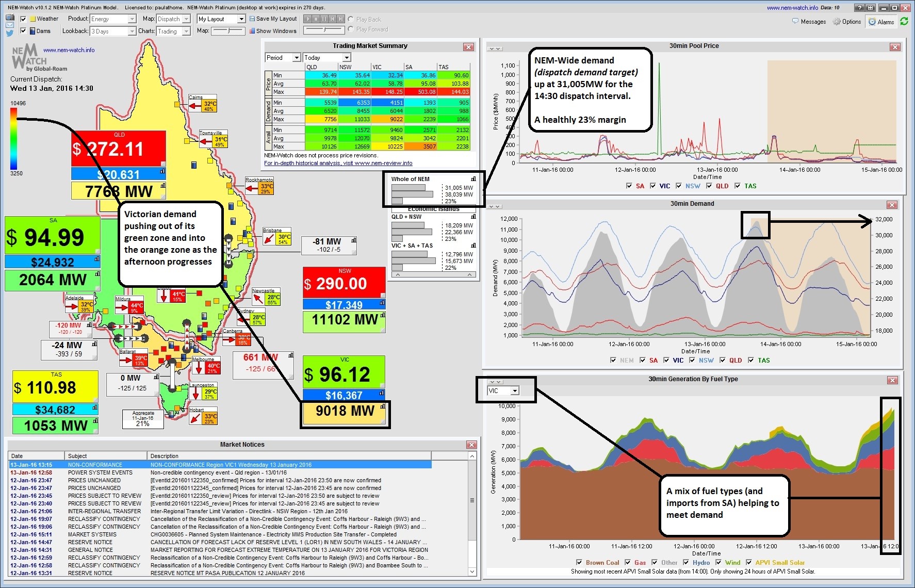The width and height of the screenshot is (915, 588).
Task: Click the email envelope icon
Action: coord(10,25)
